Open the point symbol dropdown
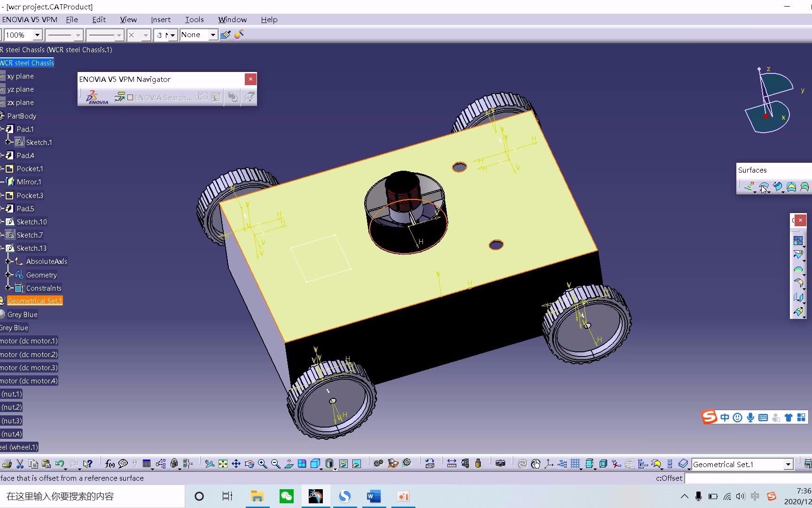Image resolution: width=812 pixels, height=508 pixels. point(146,35)
